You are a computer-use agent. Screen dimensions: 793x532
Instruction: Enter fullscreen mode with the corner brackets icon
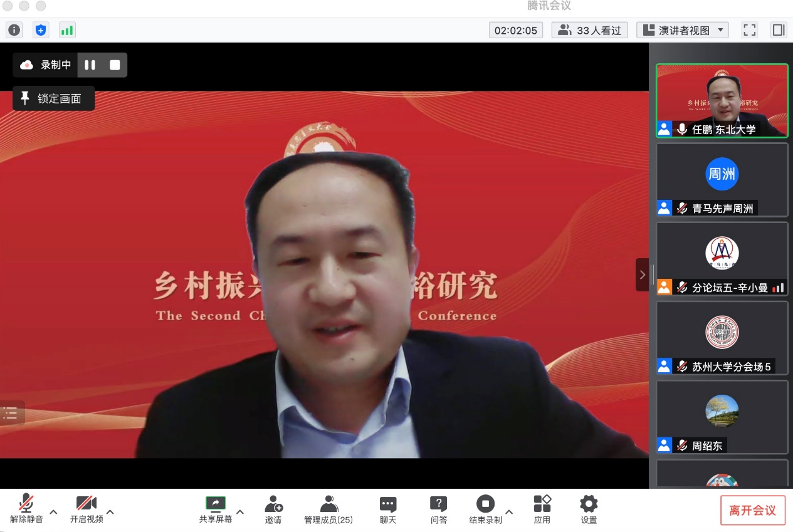click(x=749, y=30)
